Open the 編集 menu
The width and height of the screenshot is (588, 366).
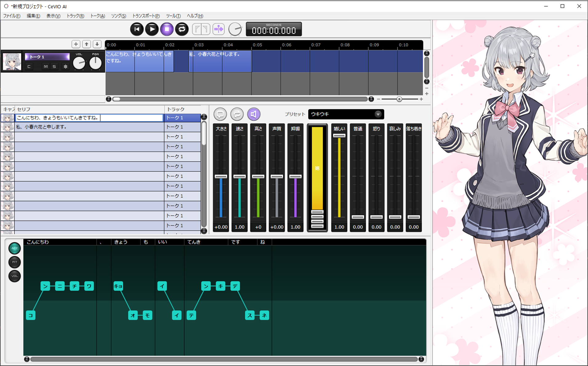tap(33, 16)
